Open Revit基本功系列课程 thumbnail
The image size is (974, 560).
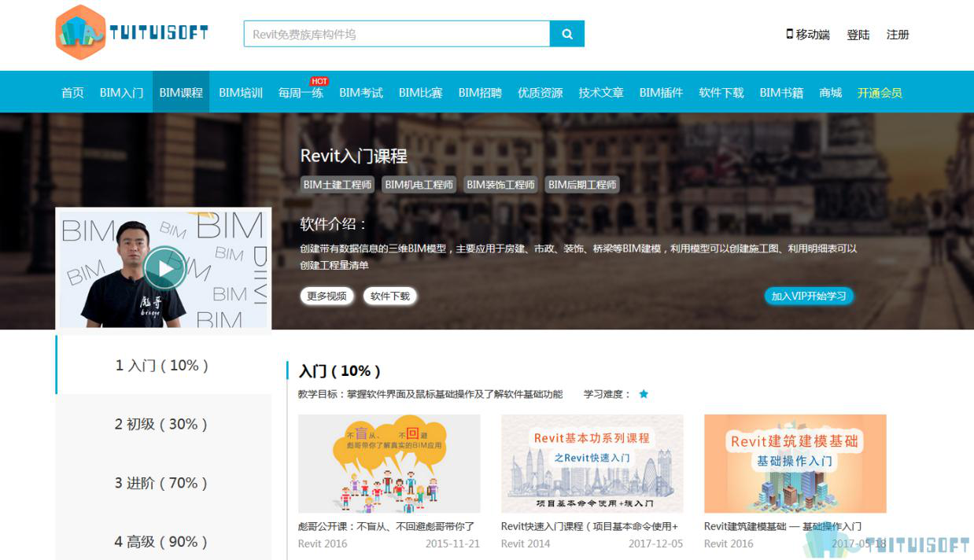(592, 464)
